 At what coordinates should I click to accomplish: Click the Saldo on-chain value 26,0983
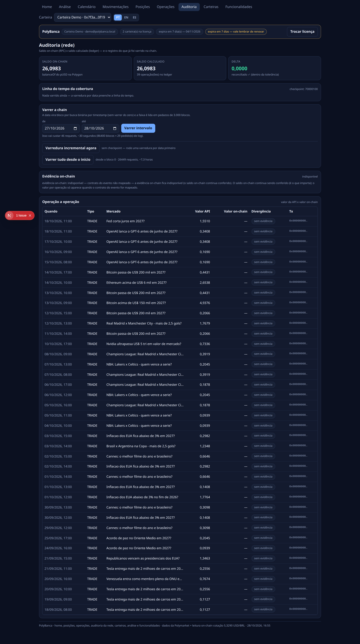(x=51, y=68)
